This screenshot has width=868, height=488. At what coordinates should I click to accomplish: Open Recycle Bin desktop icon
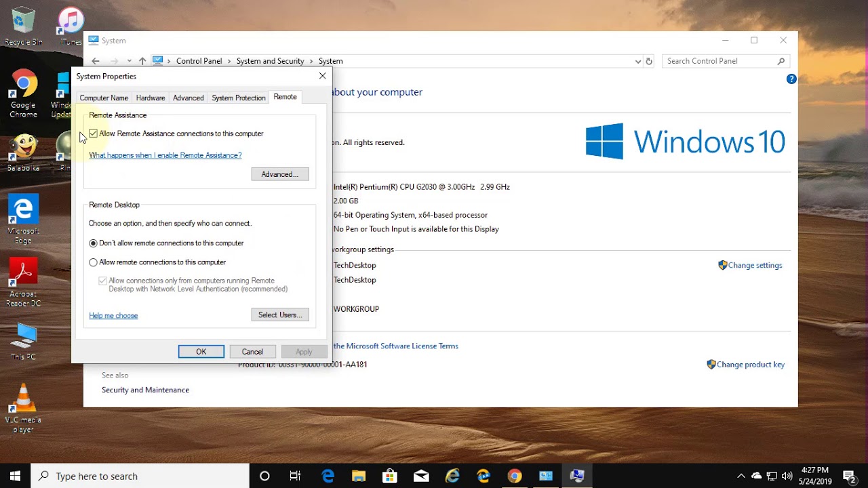23,26
